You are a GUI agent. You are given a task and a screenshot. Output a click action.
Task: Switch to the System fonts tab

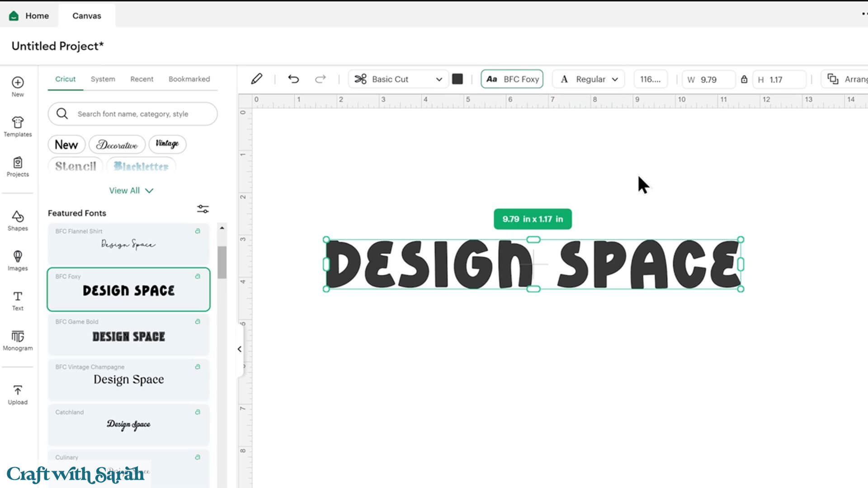tap(103, 79)
